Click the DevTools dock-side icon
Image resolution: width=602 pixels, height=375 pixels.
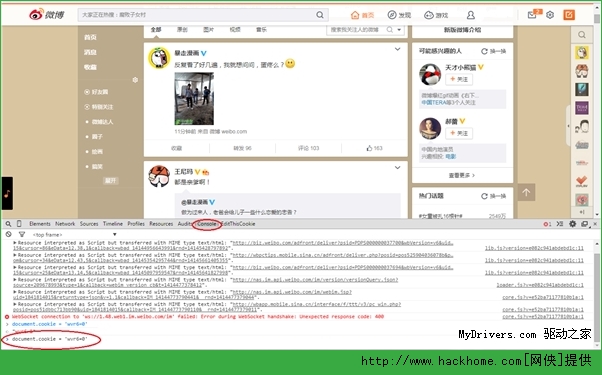(x=584, y=224)
